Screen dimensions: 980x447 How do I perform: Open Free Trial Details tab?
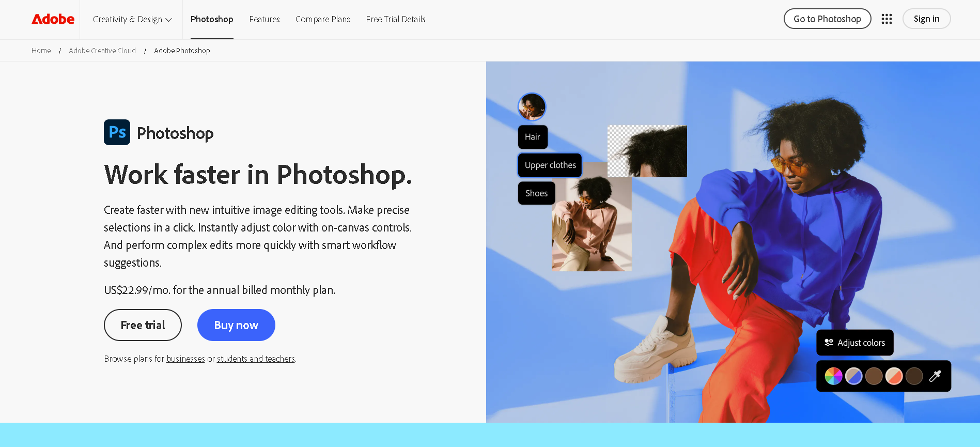tap(396, 19)
